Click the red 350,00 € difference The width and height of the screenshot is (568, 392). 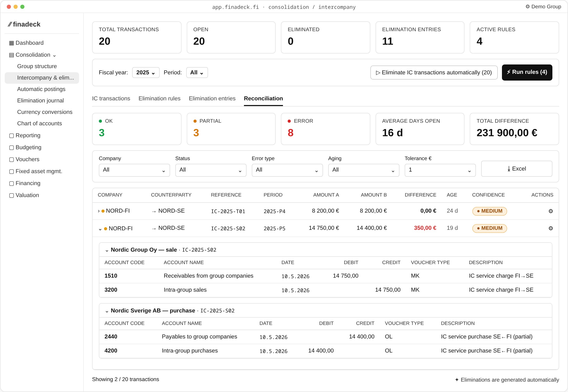pos(425,228)
